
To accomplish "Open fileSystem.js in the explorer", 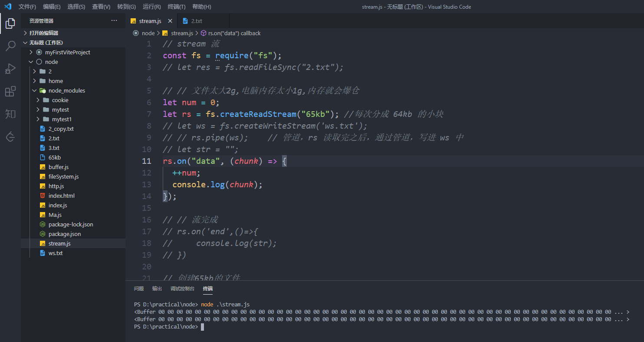I will [73, 176].
